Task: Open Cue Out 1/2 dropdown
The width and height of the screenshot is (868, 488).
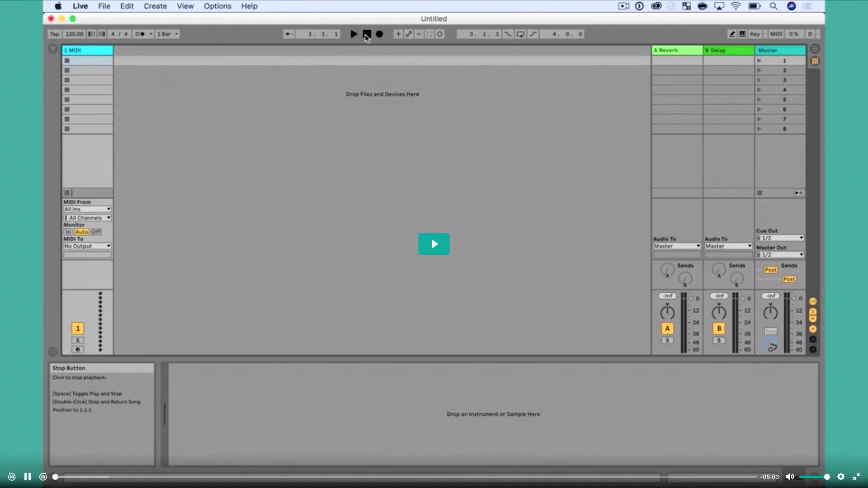Action: click(x=780, y=238)
